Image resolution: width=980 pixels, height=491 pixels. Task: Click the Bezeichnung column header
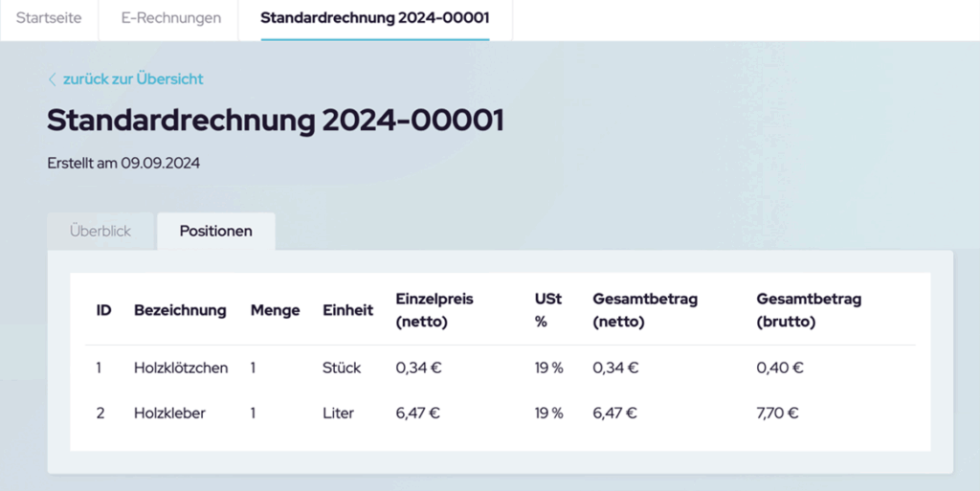[x=180, y=310]
